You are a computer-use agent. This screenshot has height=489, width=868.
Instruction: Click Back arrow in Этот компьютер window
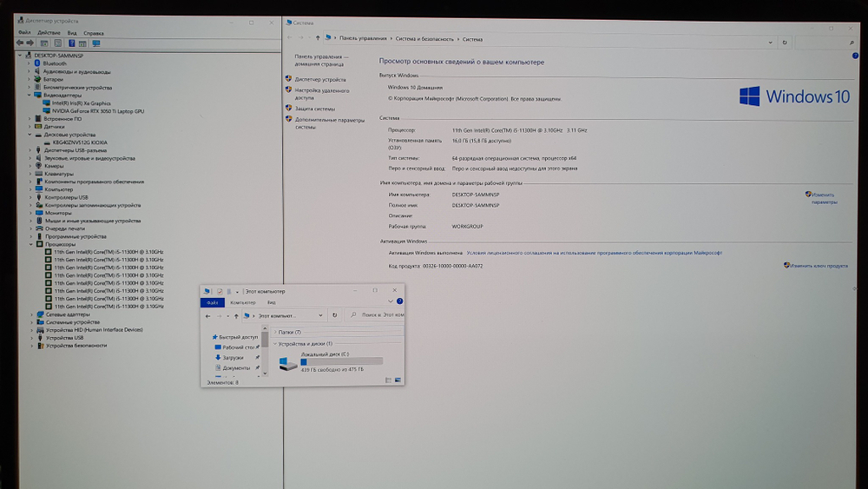point(207,315)
